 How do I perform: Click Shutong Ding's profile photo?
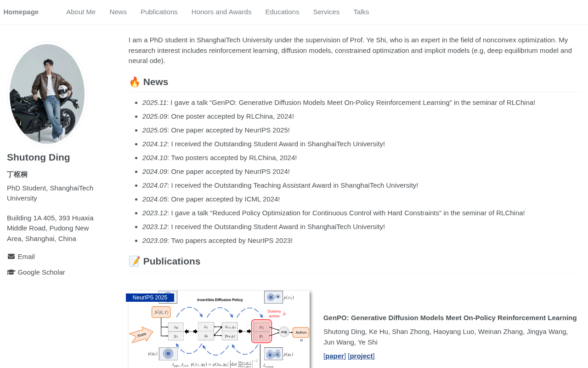point(47,94)
